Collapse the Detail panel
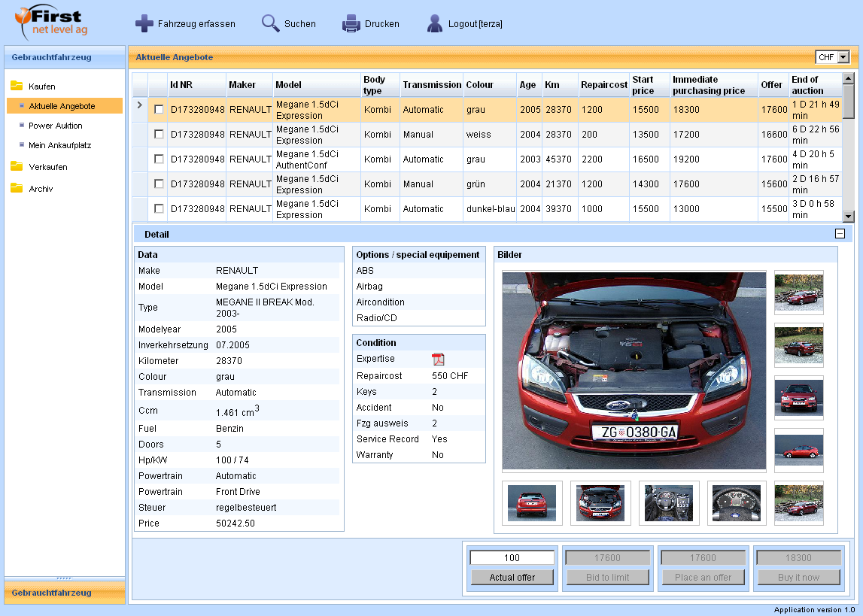Viewport: 863px width, 616px height. coord(840,234)
